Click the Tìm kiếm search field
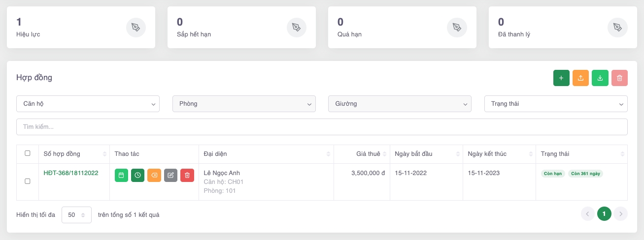 click(322, 127)
